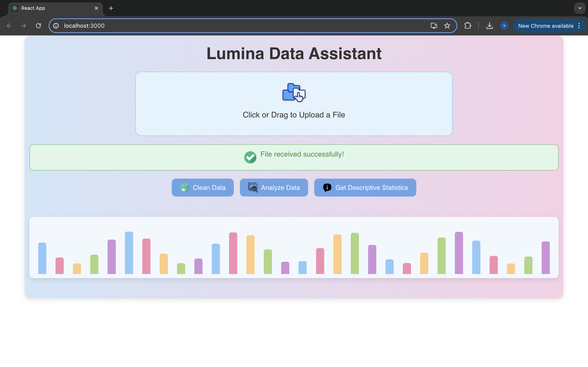Click the green success checkmark icon
Image resolution: width=588 pixels, height=367 pixels.
[250, 157]
